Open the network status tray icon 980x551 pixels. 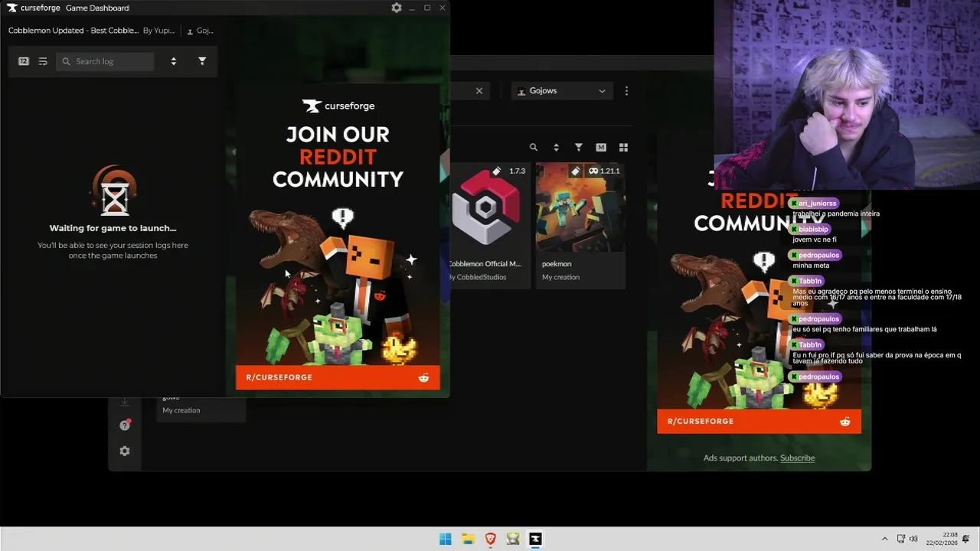tap(901, 539)
